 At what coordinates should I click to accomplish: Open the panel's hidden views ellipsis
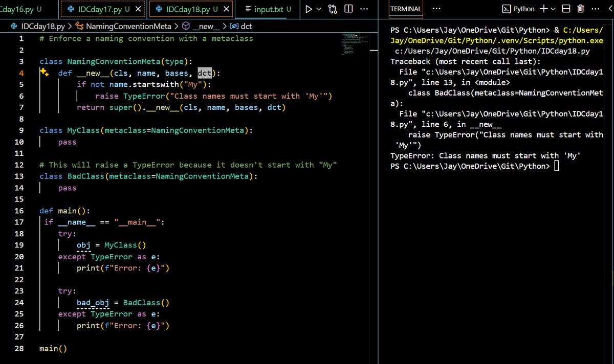point(436,9)
